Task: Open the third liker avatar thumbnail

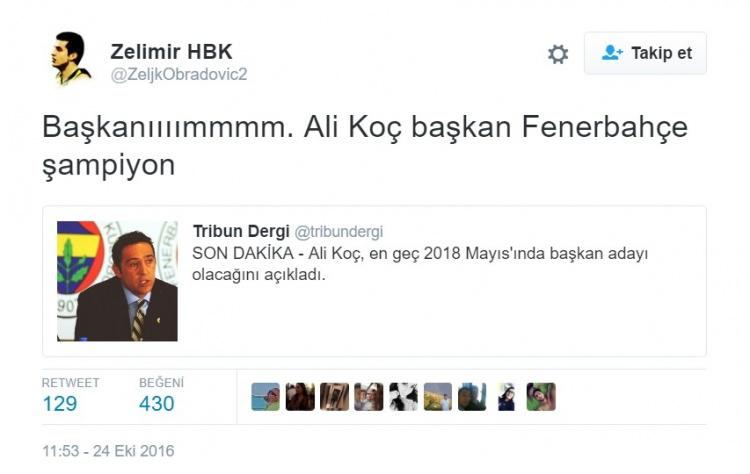Action: pyautogui.click(x=334, y=397)
